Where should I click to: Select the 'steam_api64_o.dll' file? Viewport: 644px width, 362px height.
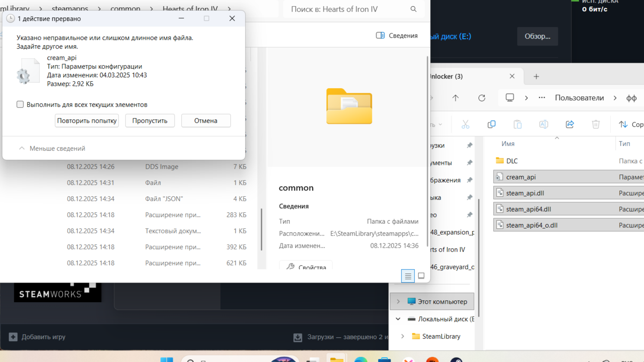(568, 225)
